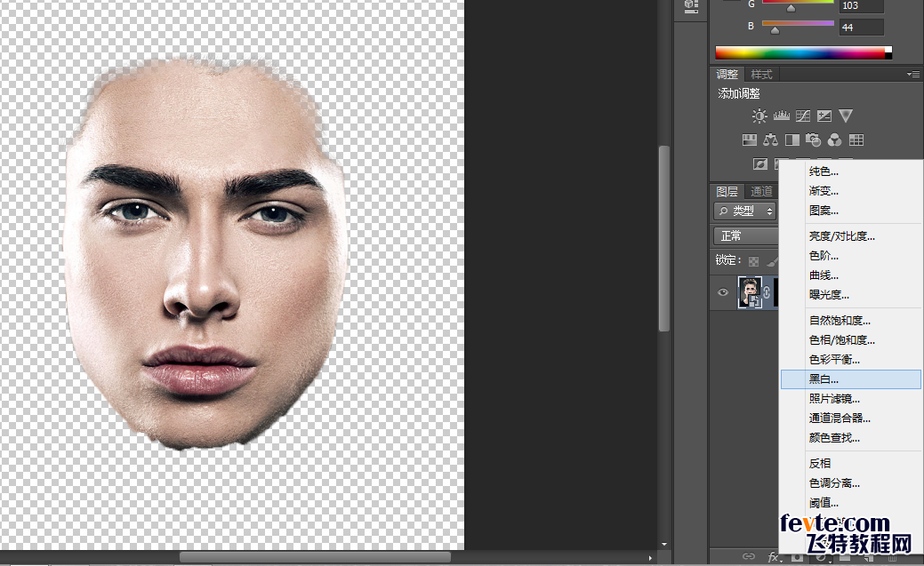924x566 pixels.
Task: Choose 色相/饱和度... in the menu
Action: click(841, 340)
